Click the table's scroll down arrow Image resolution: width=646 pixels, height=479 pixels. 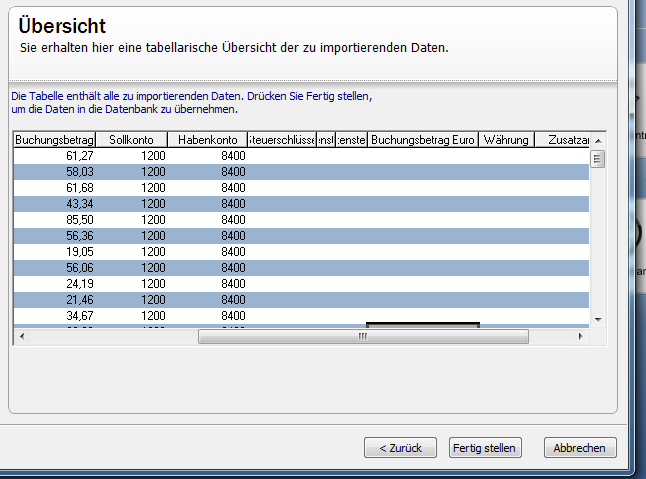click(x=598, y=320)
